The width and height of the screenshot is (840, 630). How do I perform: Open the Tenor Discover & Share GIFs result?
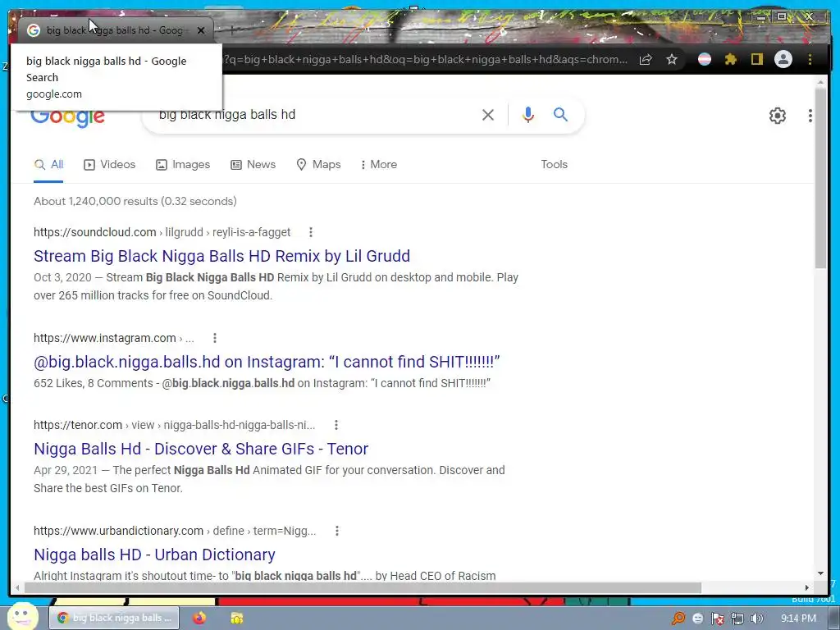click(x=201, y=449)
